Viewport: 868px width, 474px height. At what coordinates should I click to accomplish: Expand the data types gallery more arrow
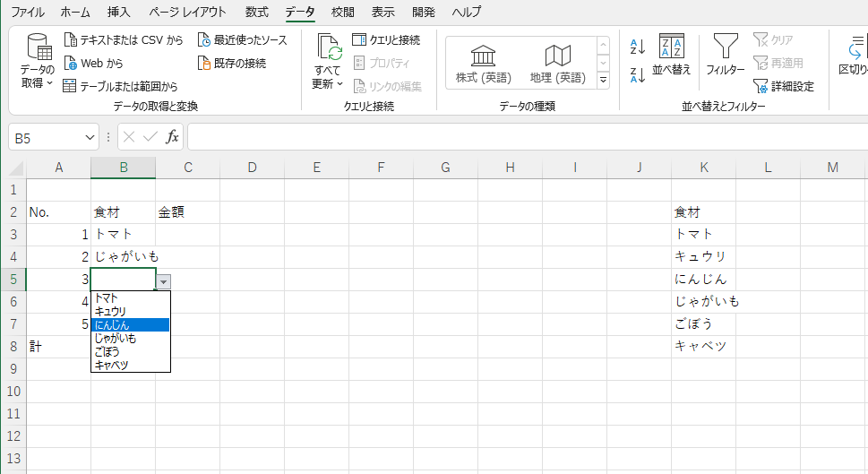coord(604,81)
